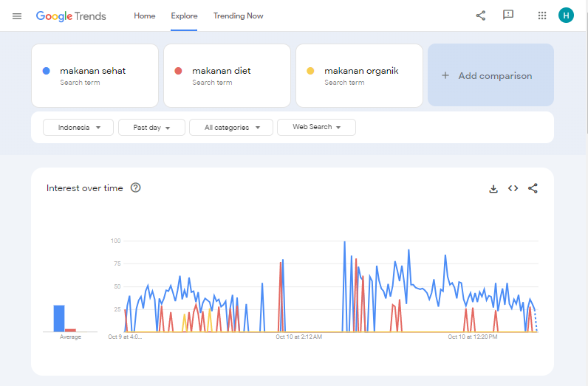Select the Explore tab
The image size is (588, 386).
(184, 15)
